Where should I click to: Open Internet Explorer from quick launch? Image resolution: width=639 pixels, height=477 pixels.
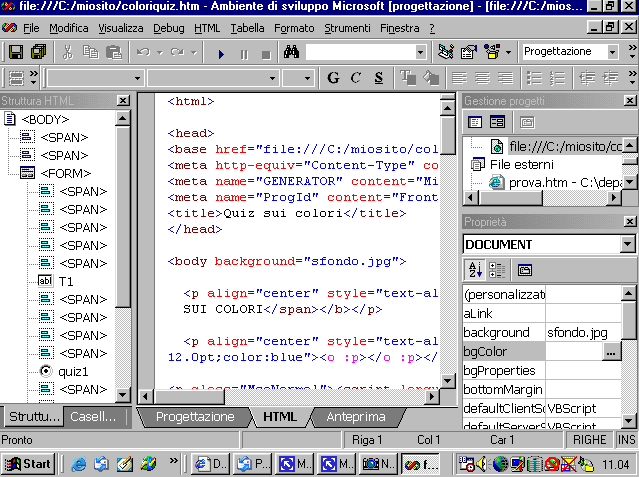click(x=79, y=464)
